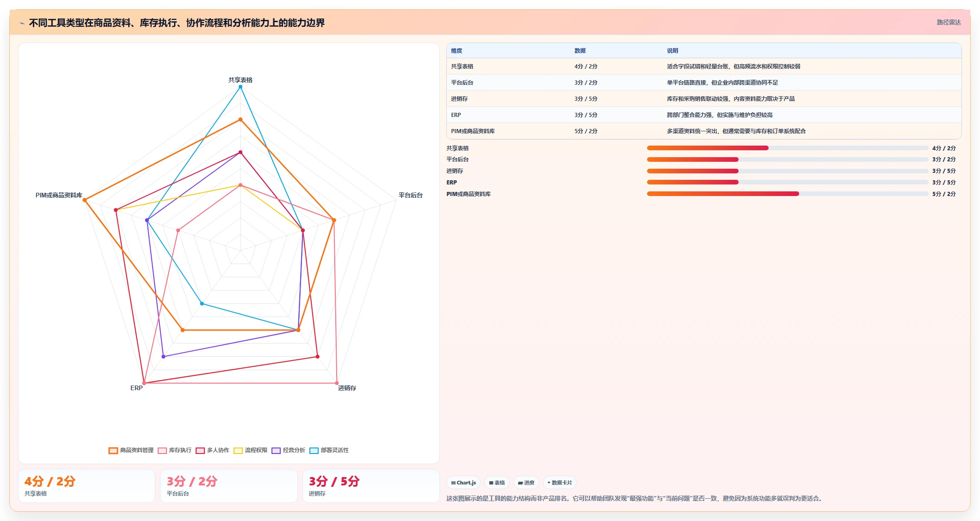The width and height of the screenshot is (980, 521).
Task: Click the 数据卡片 tag chip
Action: point(560,483)
